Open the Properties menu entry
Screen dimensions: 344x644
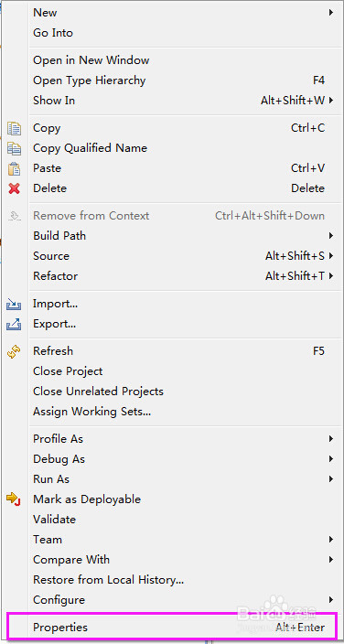[x=173, y=628]
